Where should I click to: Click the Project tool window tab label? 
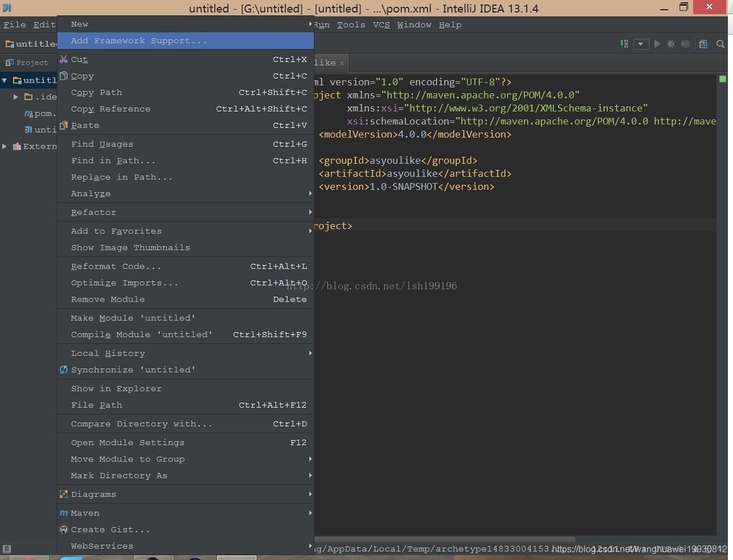tap(32, 63)
